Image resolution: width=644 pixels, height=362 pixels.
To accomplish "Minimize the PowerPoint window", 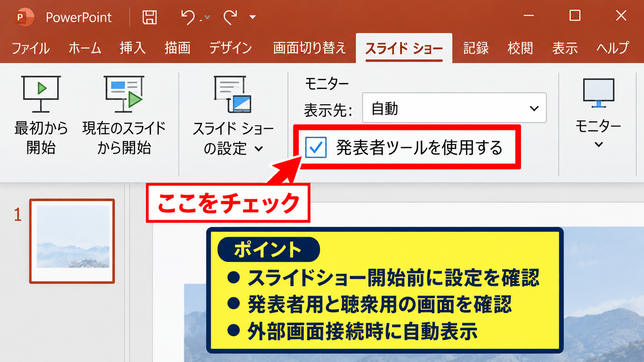I will coord(529,16).
